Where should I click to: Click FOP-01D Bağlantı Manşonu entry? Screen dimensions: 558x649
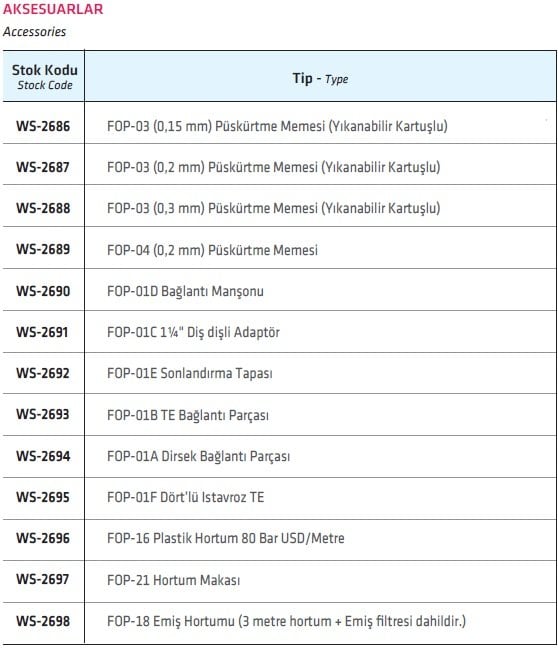(x=185, y=291)
